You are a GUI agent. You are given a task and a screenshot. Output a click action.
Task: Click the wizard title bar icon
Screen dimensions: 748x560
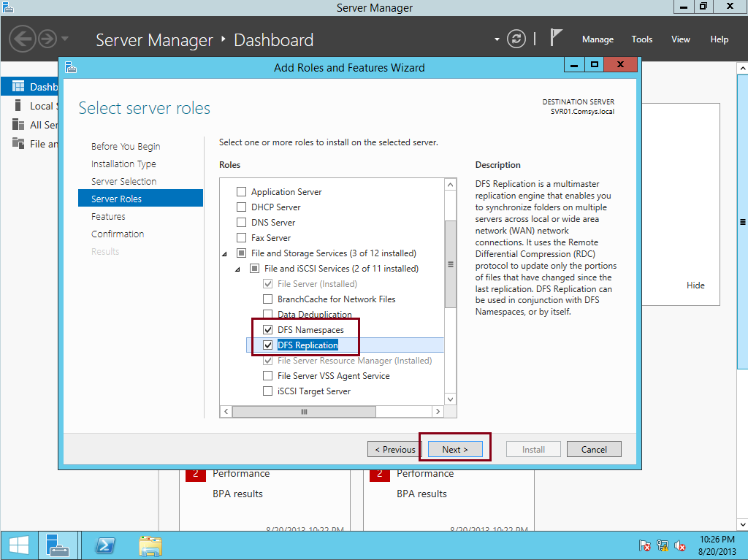(x=71, y=67)
